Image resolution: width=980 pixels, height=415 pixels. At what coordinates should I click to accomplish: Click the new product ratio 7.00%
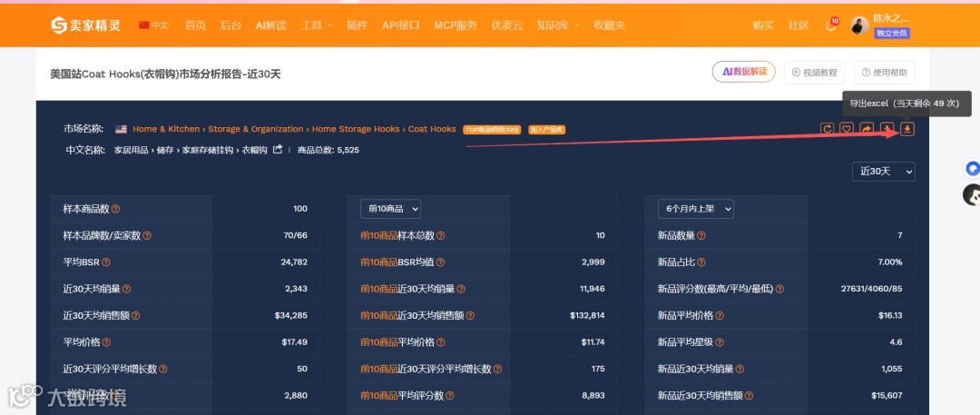(x=890, y=262)
